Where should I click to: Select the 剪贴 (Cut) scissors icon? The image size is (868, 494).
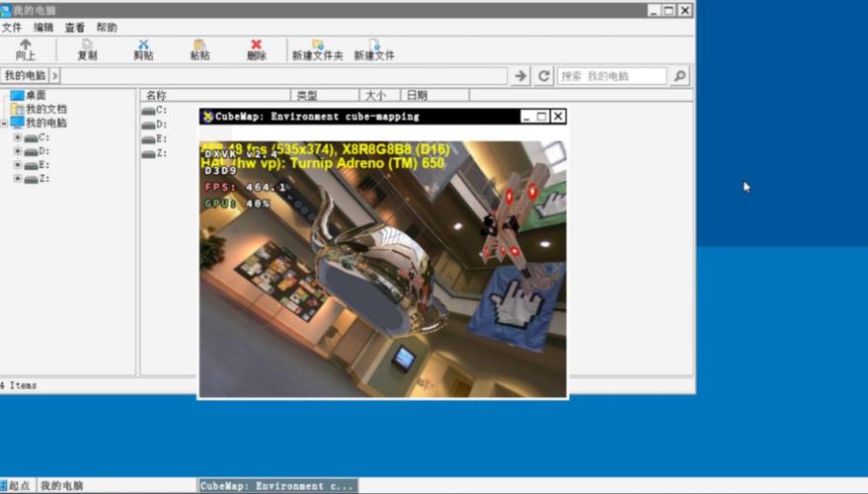pyautogui.click(x=143, y=48)
